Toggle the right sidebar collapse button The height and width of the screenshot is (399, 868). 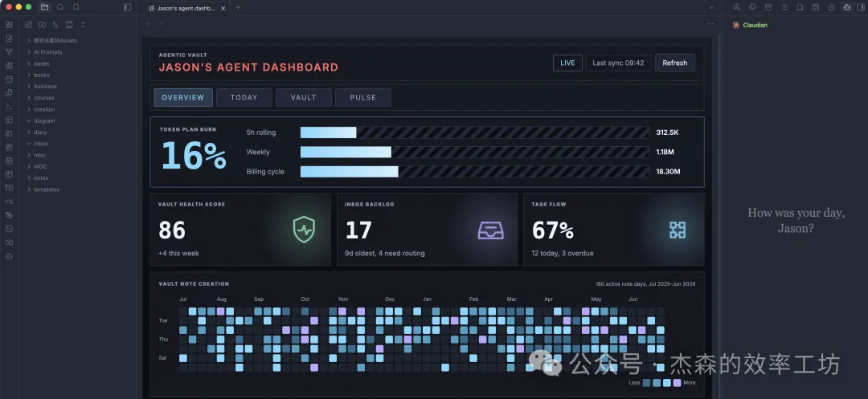tap(860, 7)
